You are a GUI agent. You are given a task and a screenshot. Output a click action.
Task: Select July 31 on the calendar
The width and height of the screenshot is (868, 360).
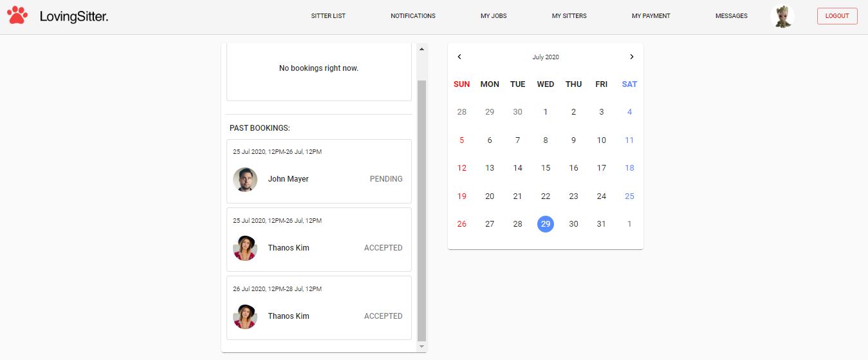(602, 223)
